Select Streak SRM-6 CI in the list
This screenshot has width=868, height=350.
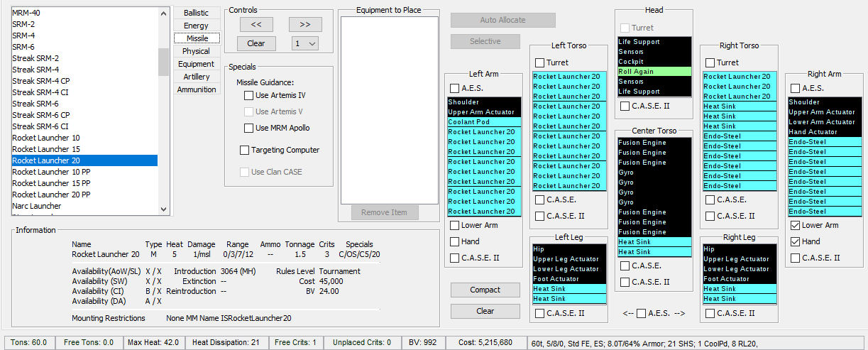[84, 126]
